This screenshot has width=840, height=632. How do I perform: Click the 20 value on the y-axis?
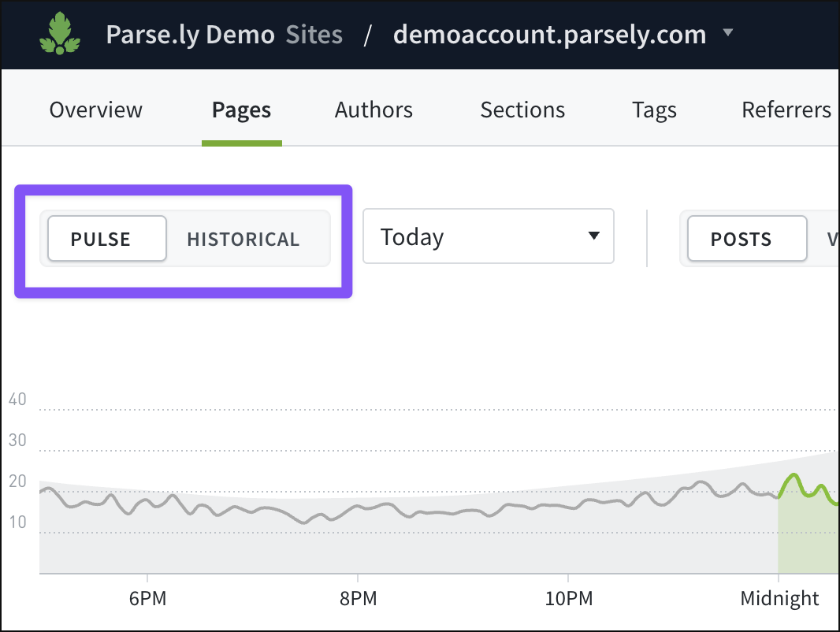(17, 481)
